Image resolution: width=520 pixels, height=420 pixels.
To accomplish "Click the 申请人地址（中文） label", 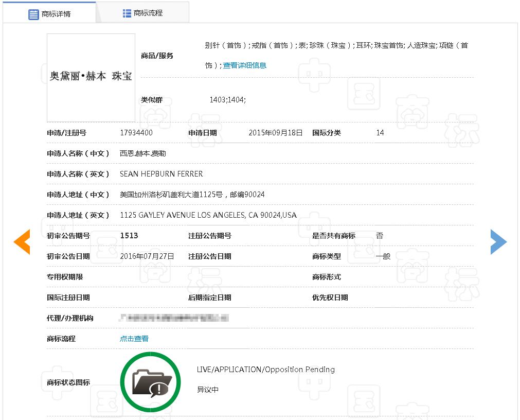I will coord(78,195).
